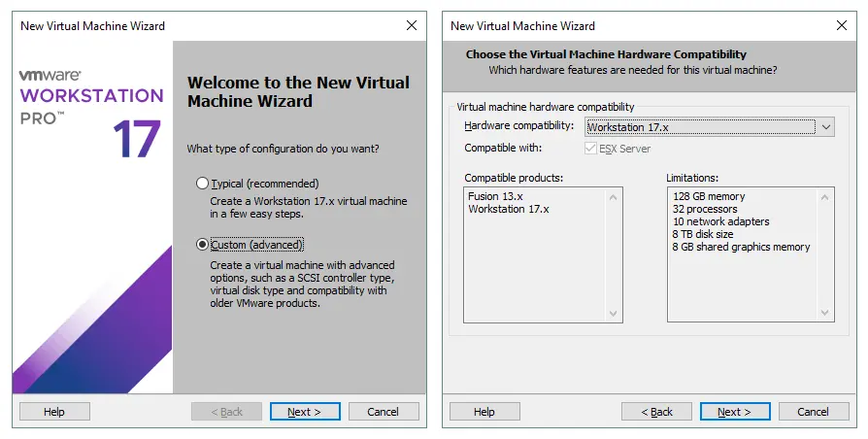Open the Hardware compatibility dropdown
The image size is (868, 439).
click(825, 127)
